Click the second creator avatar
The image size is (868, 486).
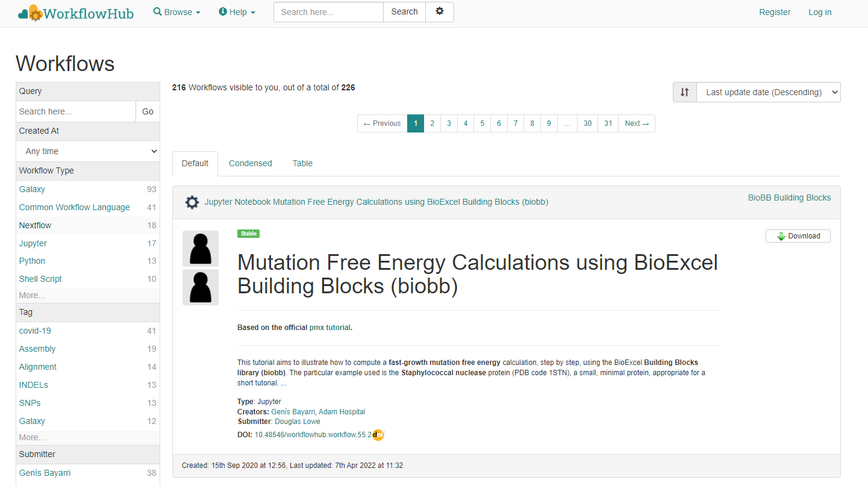point(201,287)
